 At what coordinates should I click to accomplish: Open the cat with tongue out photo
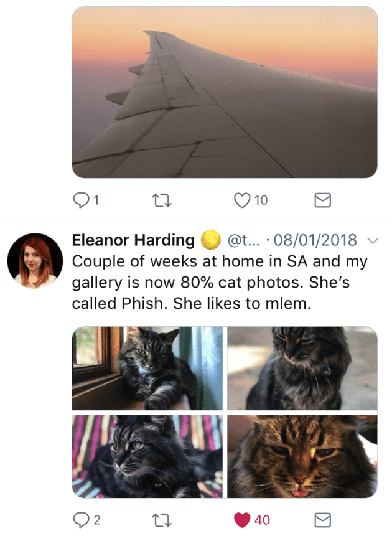pos(302,456)
